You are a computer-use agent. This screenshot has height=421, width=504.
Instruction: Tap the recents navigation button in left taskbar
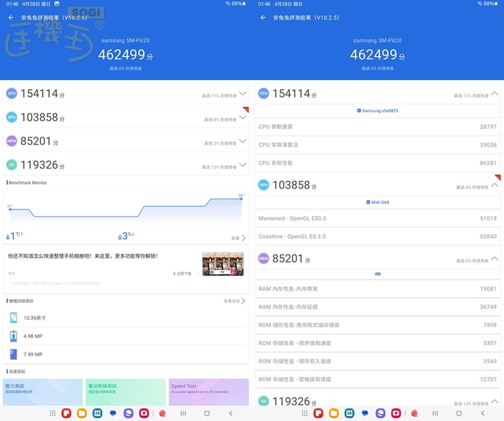point(183,413)
